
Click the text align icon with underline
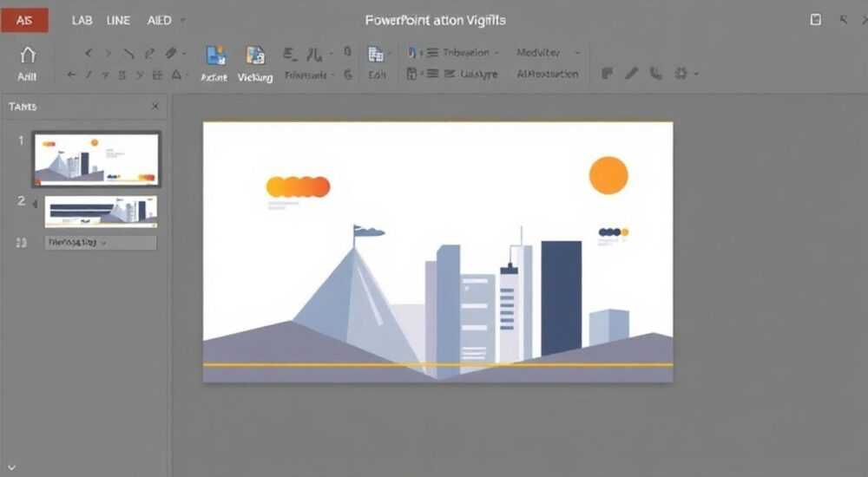(x=290, y=54)
